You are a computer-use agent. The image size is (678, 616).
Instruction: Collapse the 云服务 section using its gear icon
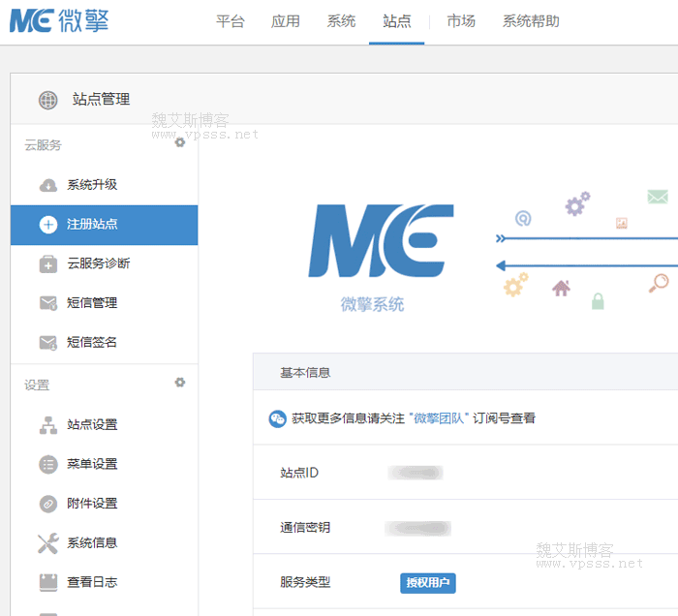click(x=180, y=142)
